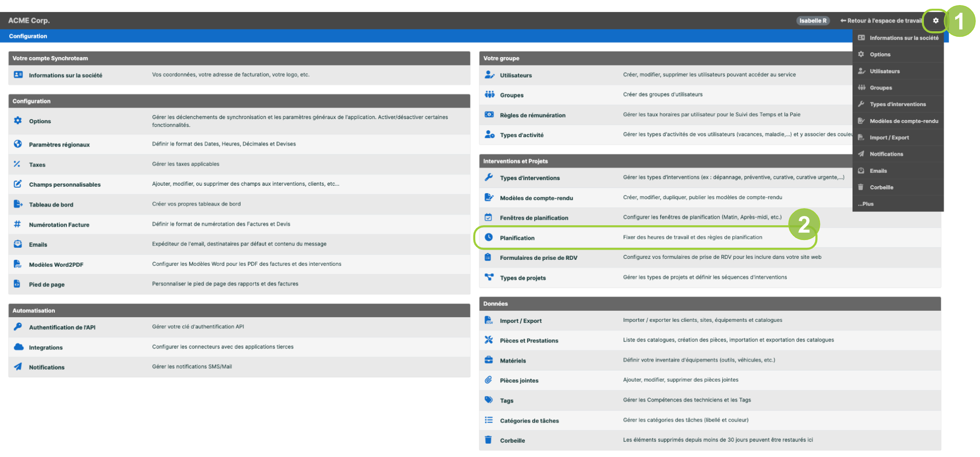
Task: Return to workspace via Retour à l'espace de travail
Action: 881,21
